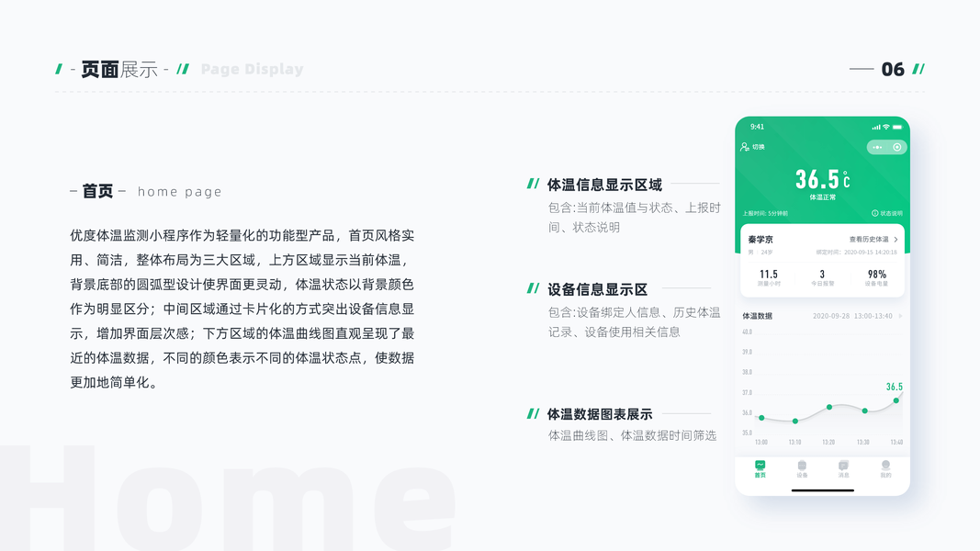Tap the 11.5 测量小时 stat

click(x=769, y=278)
